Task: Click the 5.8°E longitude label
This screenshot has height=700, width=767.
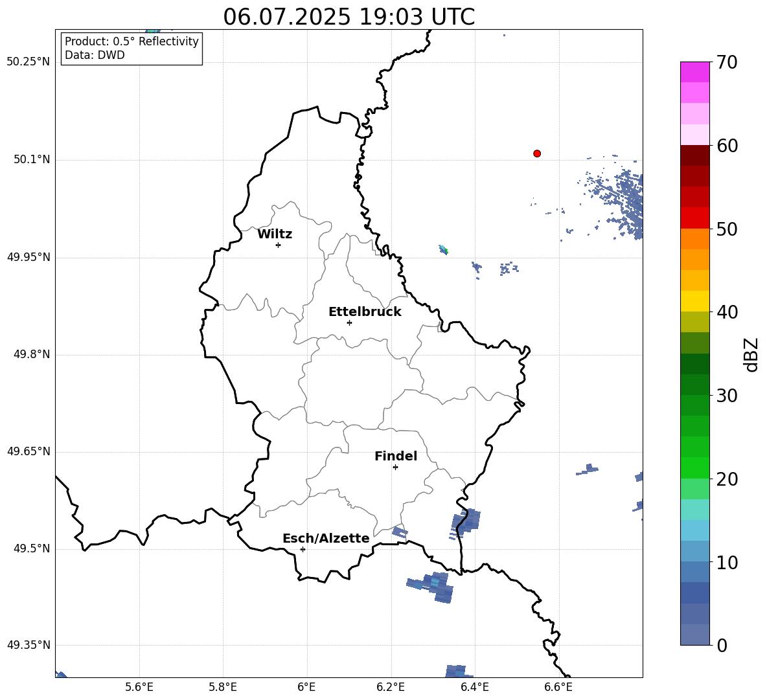Action: [x=223, y=687]
